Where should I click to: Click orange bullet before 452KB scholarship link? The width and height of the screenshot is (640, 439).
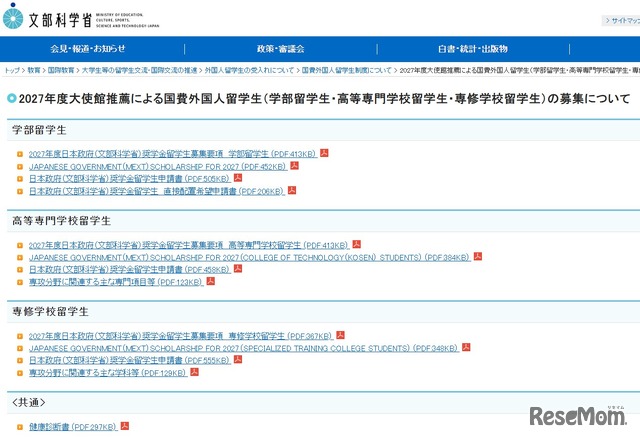(20, 166)
